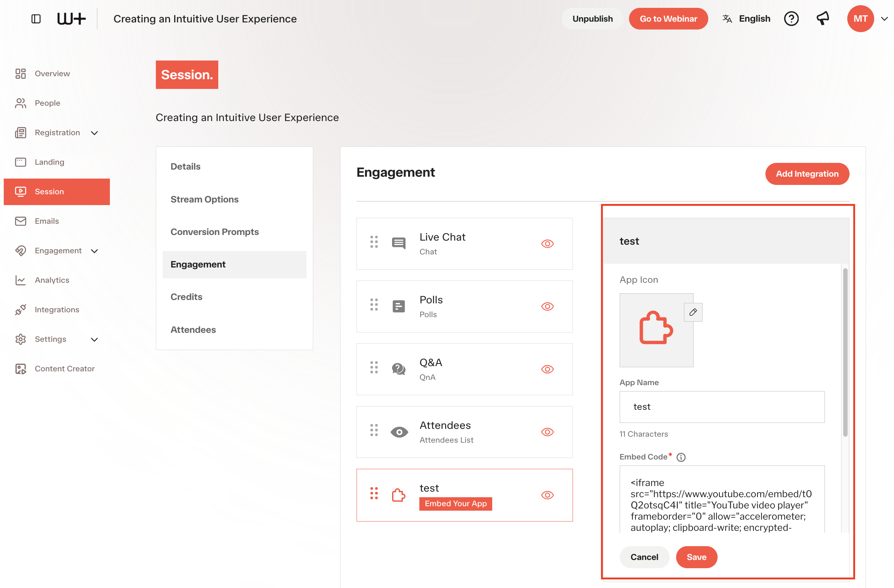The height and width of the screenshot is (588, 894).
Task: Click the integration panel scrollbar
Action: tap(845, 352)
